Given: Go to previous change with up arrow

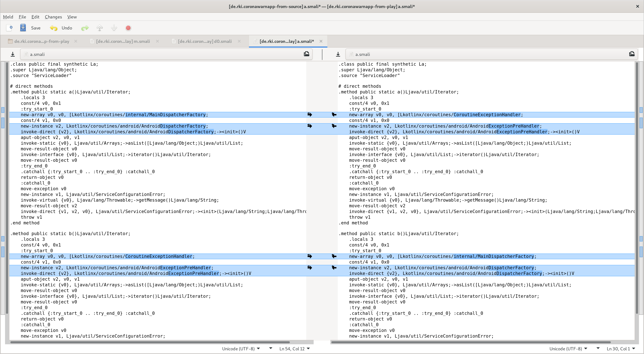Looking at the screenshot, I should click(x=100, y=28).
